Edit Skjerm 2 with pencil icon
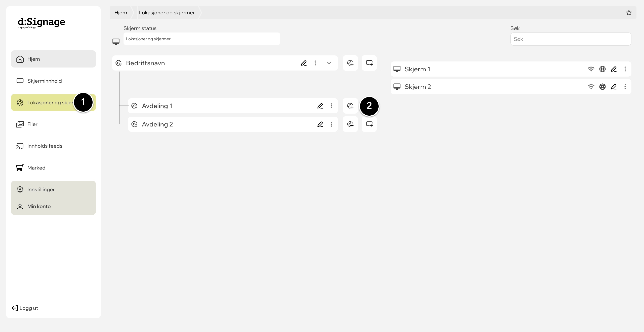The height and width of the screenshot is (332, 644). point(614,87)
